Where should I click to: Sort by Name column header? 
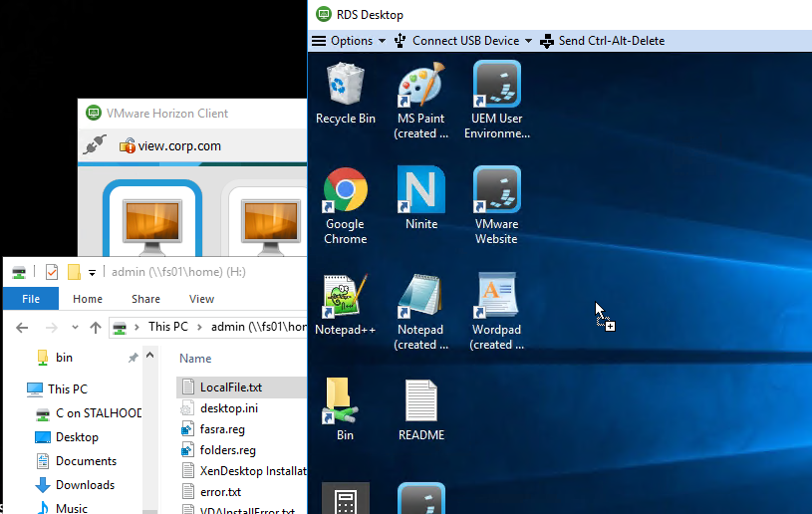pos(195,359)
